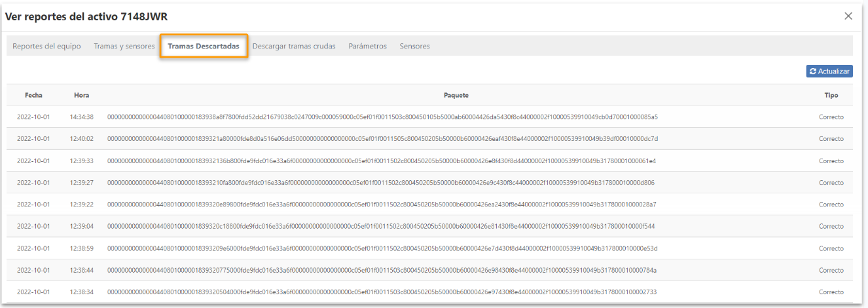
Task: Click Correcto in the 12:40:02 row
Action: click(831, 139)
